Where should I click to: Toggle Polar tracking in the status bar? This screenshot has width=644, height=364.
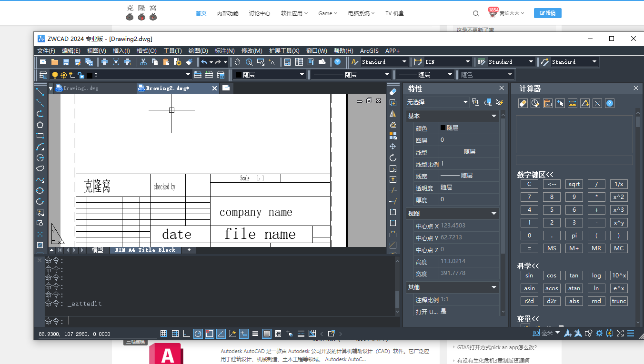pyautogui.click(x=198, y=334)
